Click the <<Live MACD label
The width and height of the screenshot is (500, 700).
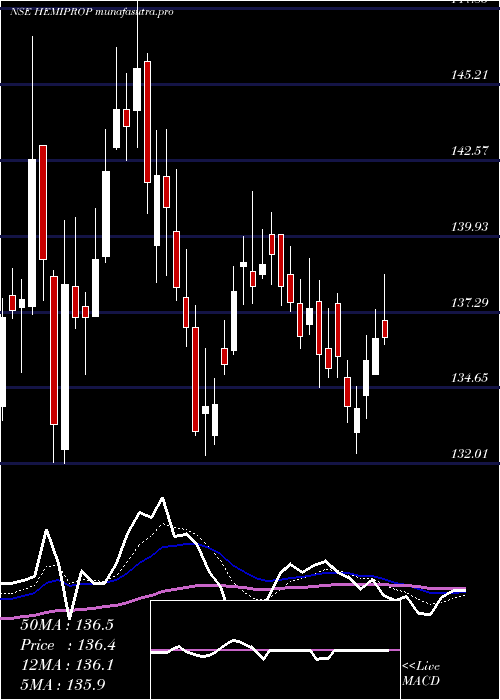click(x=421, y=674)
